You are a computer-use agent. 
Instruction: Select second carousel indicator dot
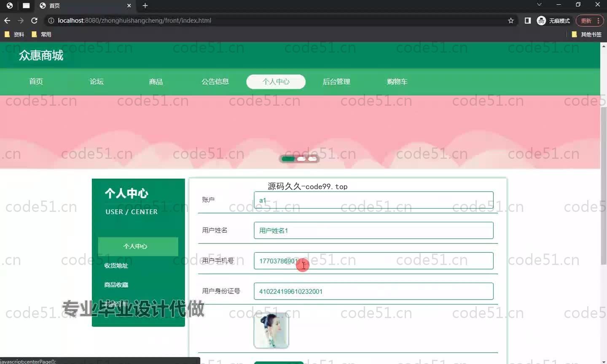click(301, 159)
